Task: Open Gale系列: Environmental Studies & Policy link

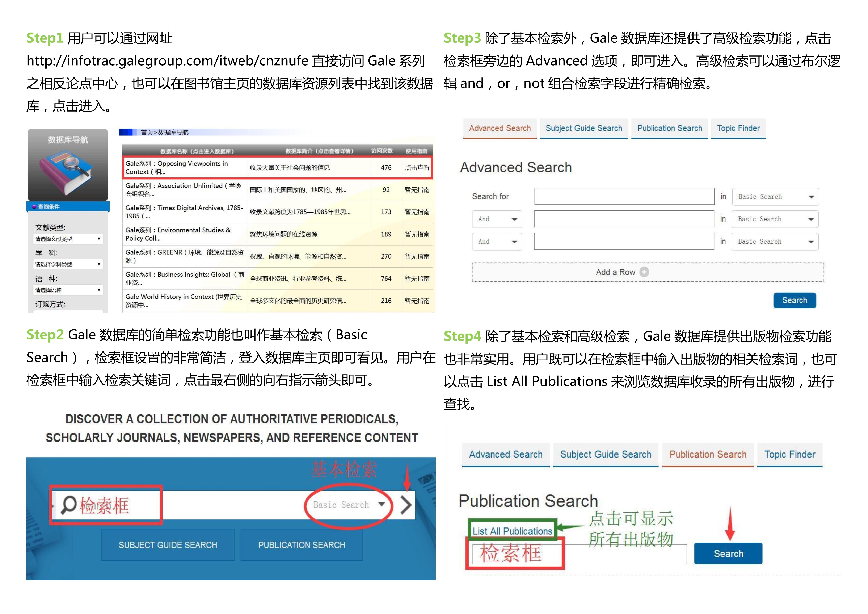Action: [178, 234]
